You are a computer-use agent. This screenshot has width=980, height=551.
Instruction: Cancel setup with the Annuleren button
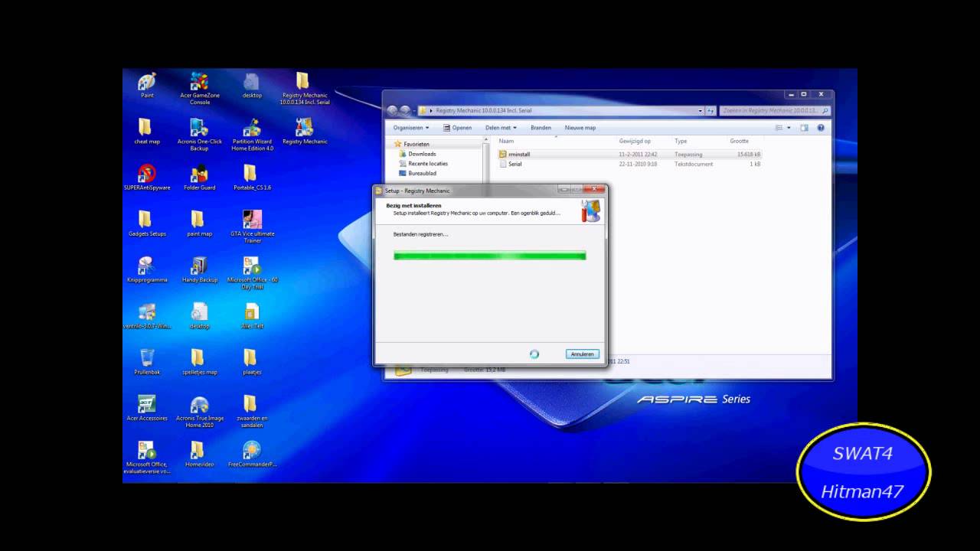(582, 354)
